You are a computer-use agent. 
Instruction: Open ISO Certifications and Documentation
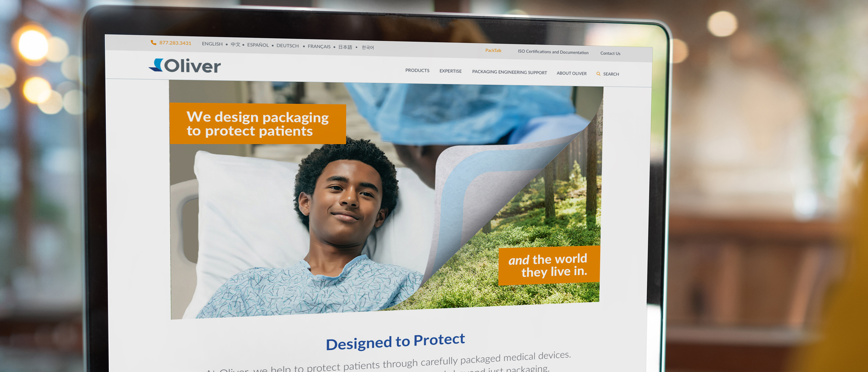point(553,52)
